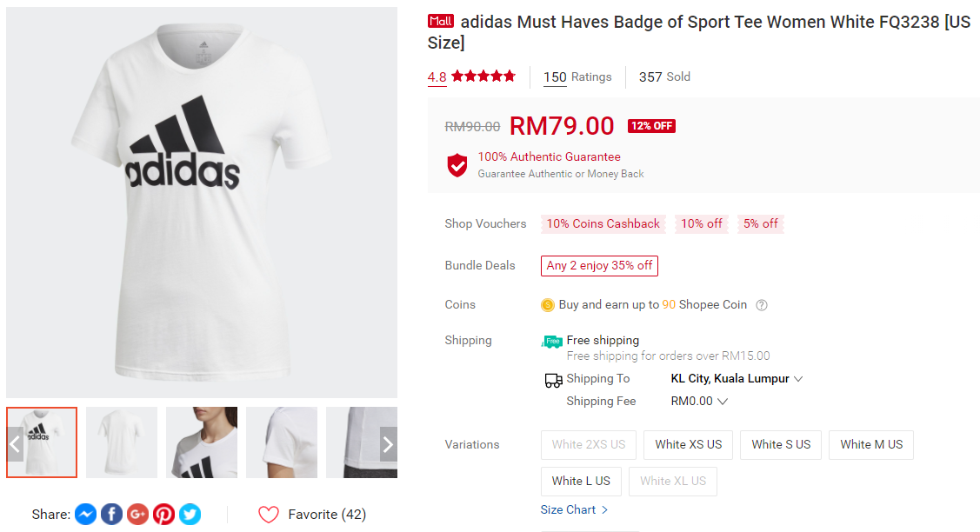Select White XS US variation

pyautogui.click(x=689, y=445)
